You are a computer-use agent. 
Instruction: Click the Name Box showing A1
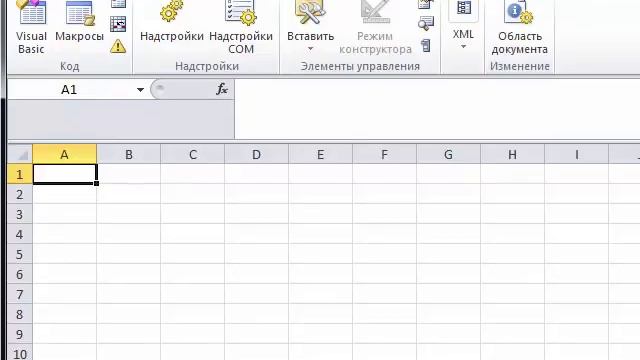click(x=69, y=89)
